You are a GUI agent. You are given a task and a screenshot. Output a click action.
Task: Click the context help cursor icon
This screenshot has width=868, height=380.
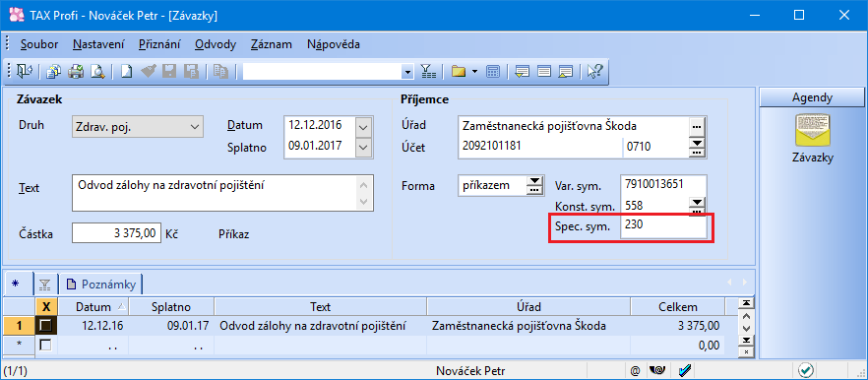(595, 72)
